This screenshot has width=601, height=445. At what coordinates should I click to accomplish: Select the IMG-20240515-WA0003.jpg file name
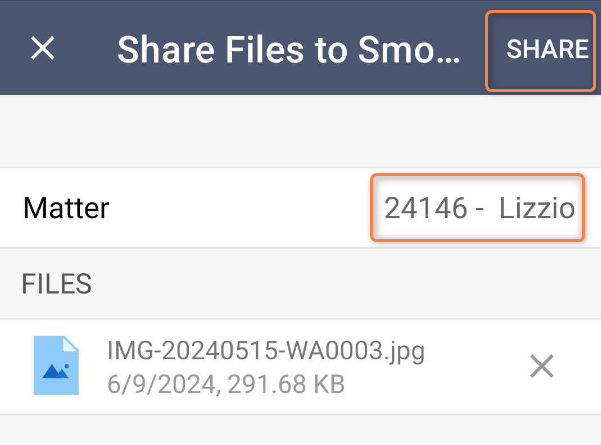[x=266, y=351]
